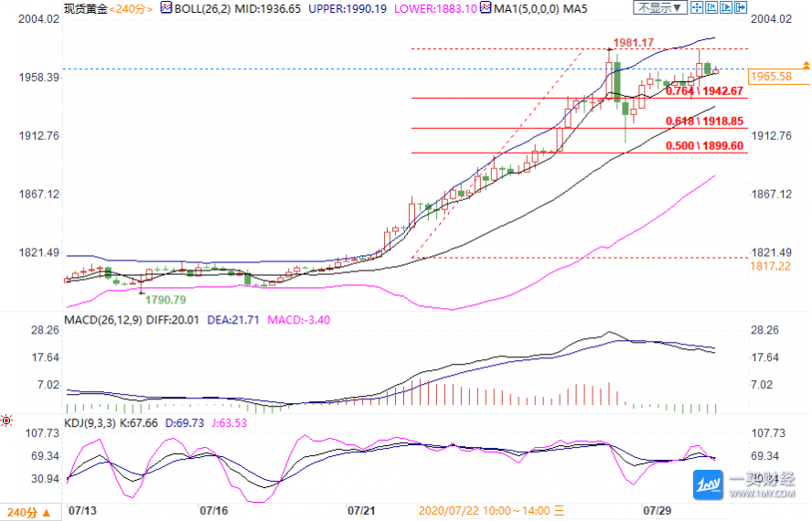
Task: Open the 240分 period selector
Action: tap(29, 513)
